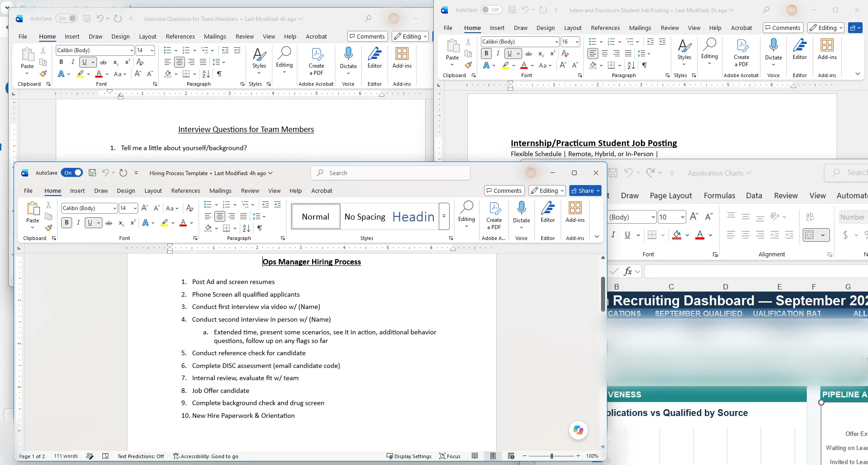Viewport: 868px width, 465px height.
Task: Toggle Italic in Hiring Process Template ribbon
Action: [78, 223]
